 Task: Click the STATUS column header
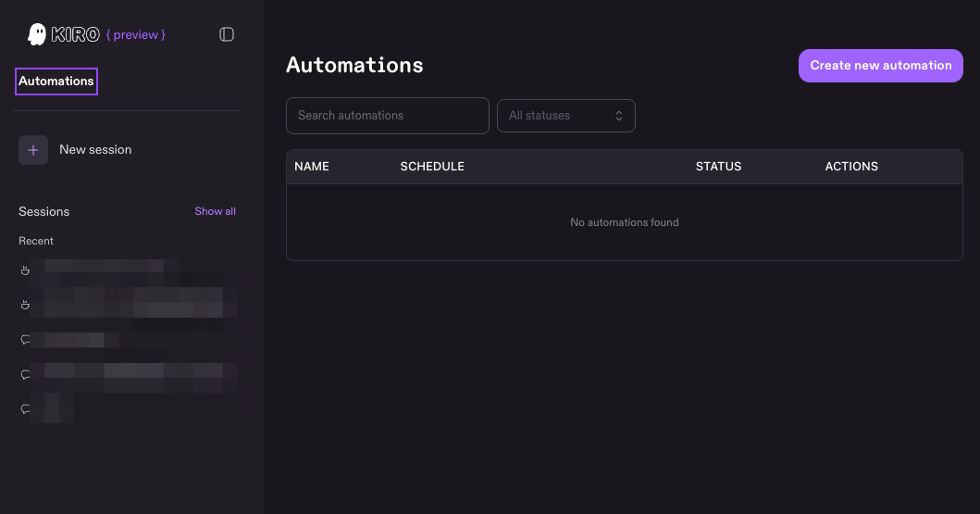[719, 167]
